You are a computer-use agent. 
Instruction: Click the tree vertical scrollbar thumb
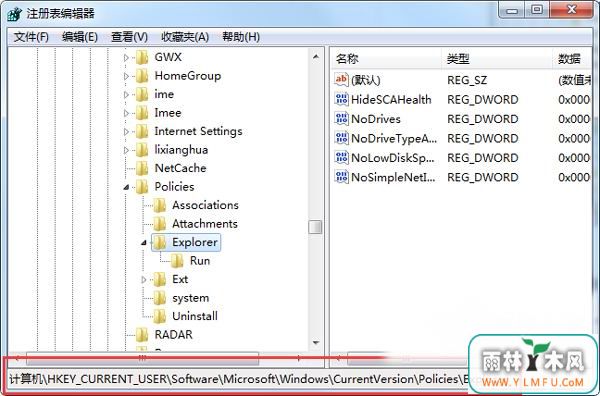coord(315,227)
